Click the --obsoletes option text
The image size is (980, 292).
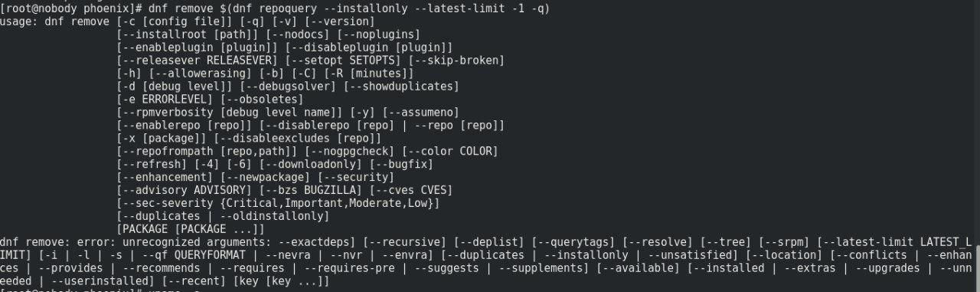[x=263, y=100]
